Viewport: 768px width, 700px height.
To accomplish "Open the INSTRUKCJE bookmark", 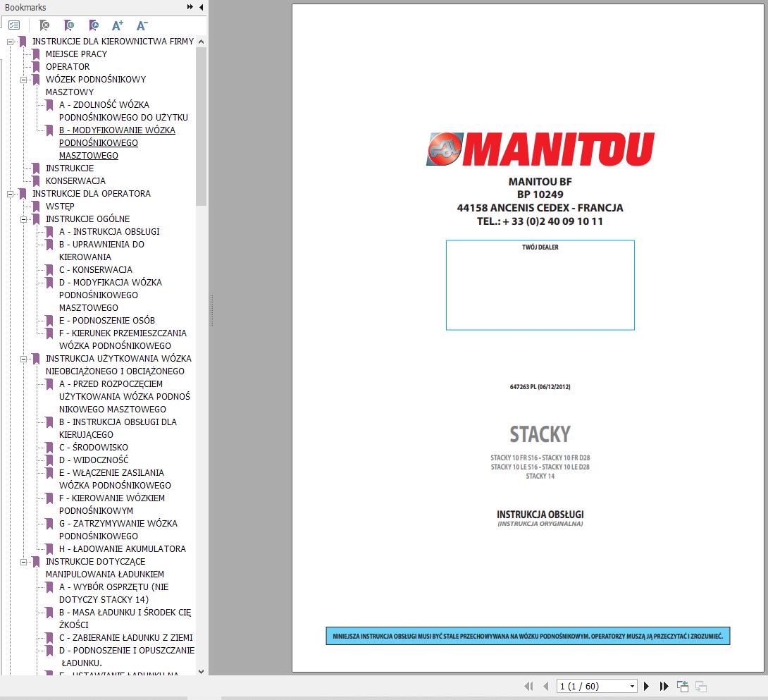I will (70, 168).
